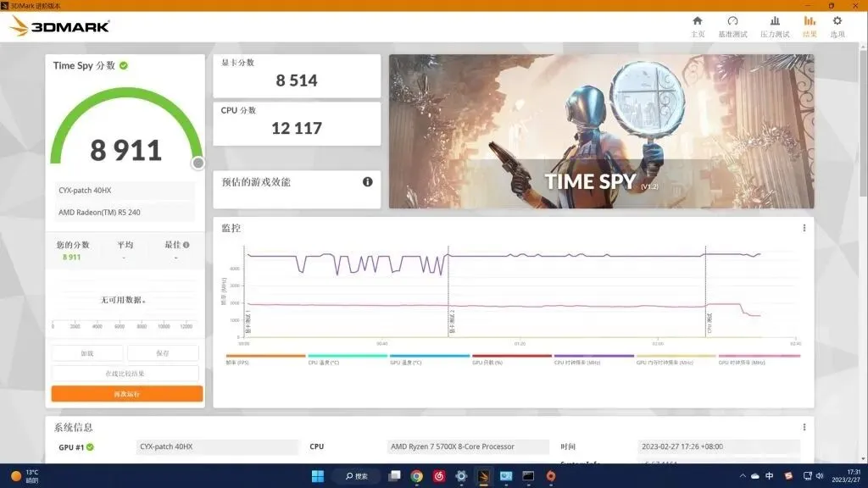Toggle the GPU 负载 (%) red legend bar

(511, 357)
